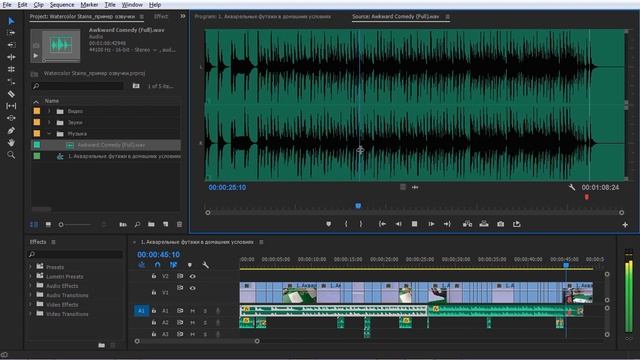640x360 pixels.
Task: Click Mark Out bracket button
Action: click(361, 224)
